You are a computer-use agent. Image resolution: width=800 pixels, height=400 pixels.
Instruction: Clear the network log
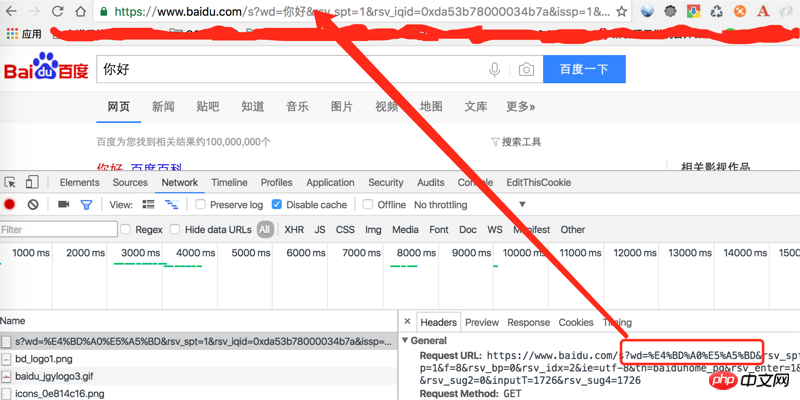[33, 205]
